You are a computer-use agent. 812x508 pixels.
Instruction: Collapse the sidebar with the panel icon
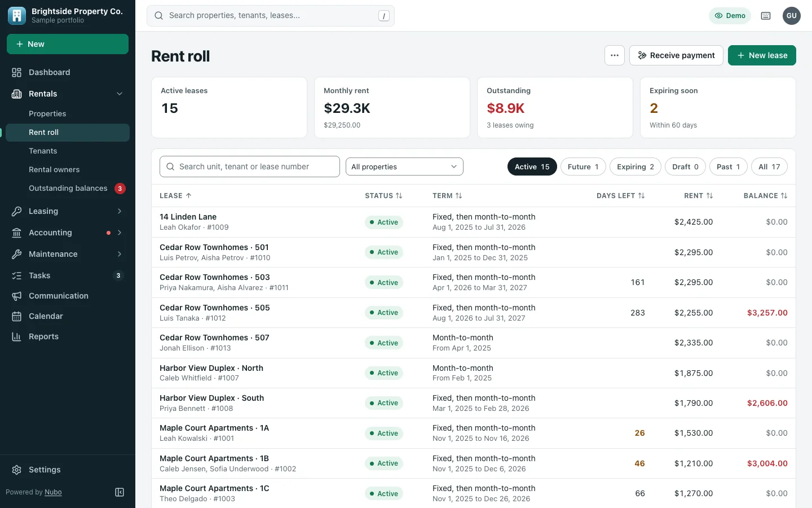120,492
